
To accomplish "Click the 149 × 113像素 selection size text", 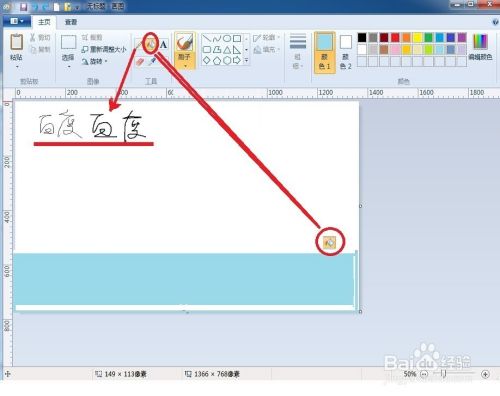I will [125, 374].
